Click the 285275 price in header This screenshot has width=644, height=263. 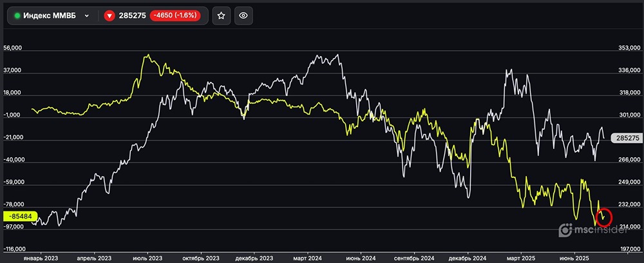coord(132,15)
